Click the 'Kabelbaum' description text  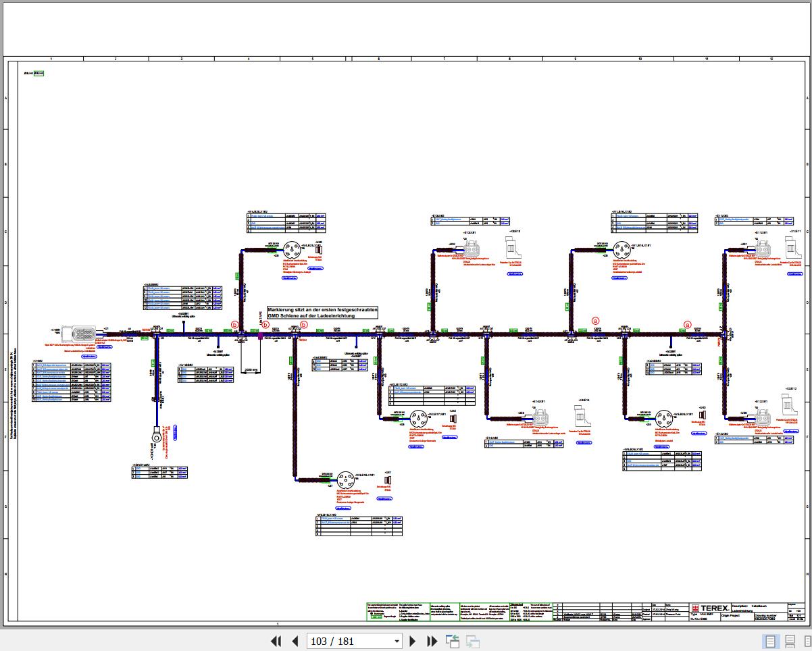pyautogui.click(x=758, y=605)
